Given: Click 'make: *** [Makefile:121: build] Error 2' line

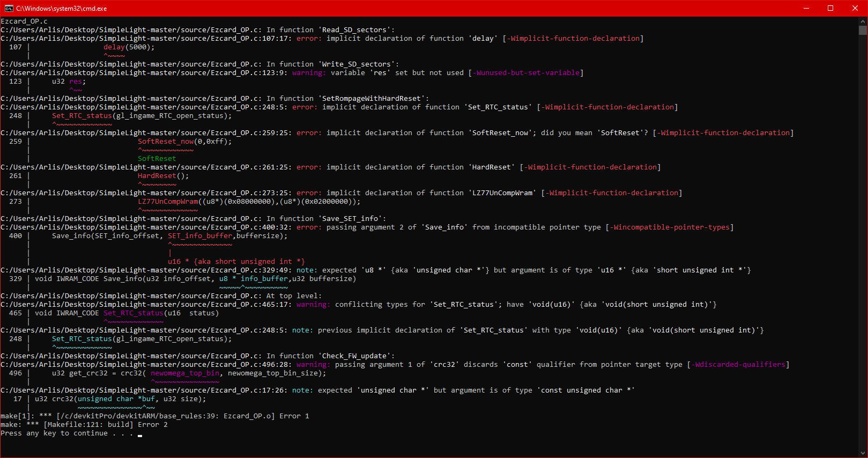Looking at the screenshot, I should pyautogui.click(x=84, y=425).
